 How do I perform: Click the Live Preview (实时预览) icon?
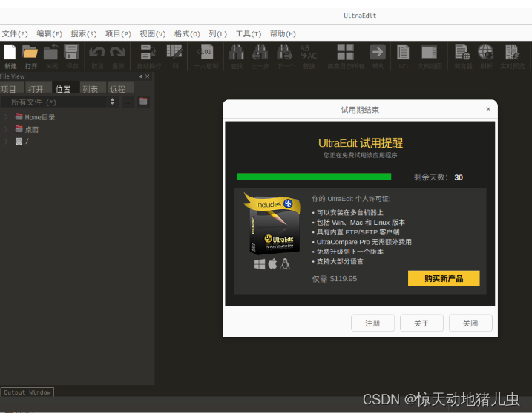pos(512,53)
